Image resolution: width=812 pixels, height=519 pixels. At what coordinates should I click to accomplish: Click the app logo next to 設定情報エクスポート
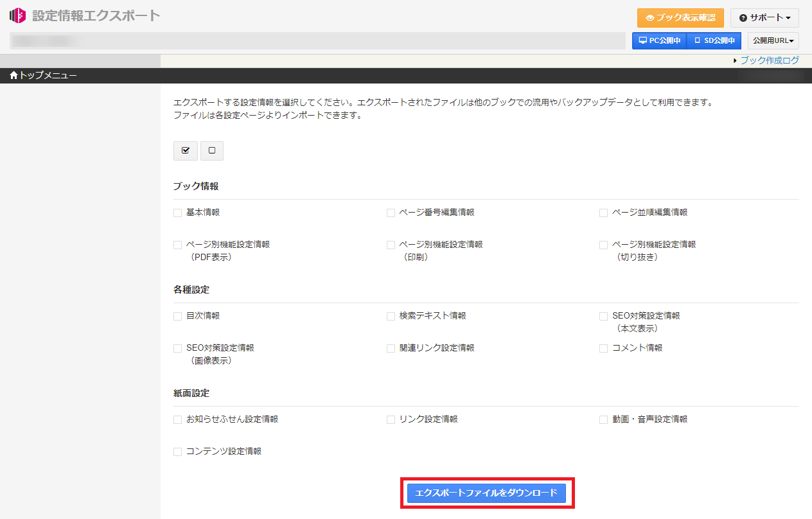(x=17, y=15)
